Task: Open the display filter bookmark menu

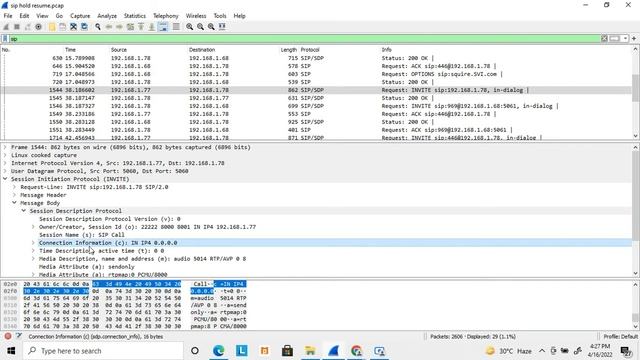Action: click(x=5, y=38)
